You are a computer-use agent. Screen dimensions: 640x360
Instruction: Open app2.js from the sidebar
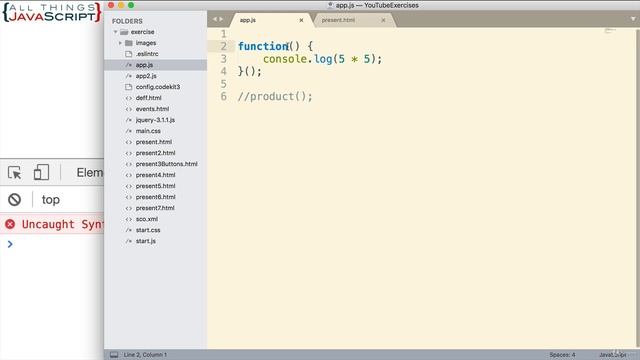tap(146, 76)
